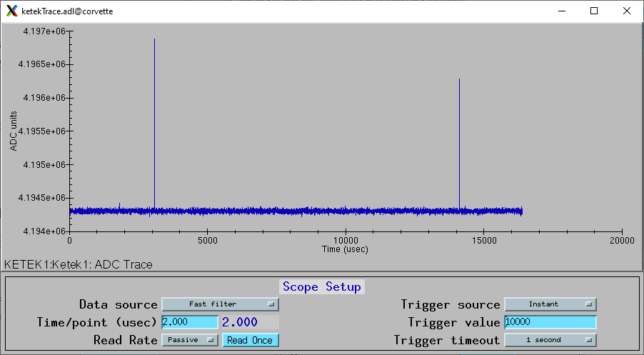Viewport: 644px width, 355px height.
Task: Click the Read Rate label
Action: (x=125, y=340)
